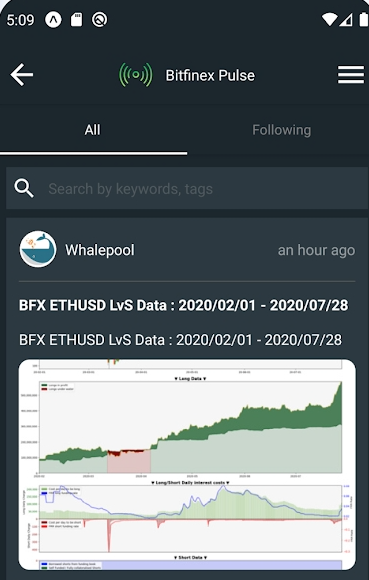Open the bold BFX ETHUSD LvS post title

tap(183, 305)
